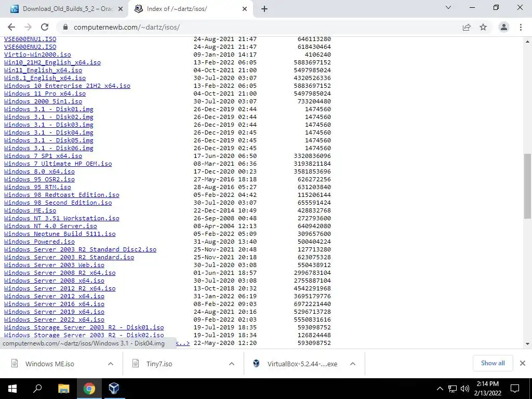This screenshot has width=532, height=399.
Task: Open VSE600ENU2.ISO link
Action: click(30, 47)
